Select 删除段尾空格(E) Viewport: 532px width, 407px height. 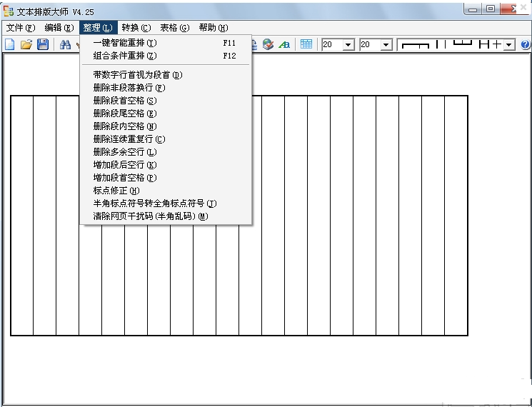coord(166,114)
